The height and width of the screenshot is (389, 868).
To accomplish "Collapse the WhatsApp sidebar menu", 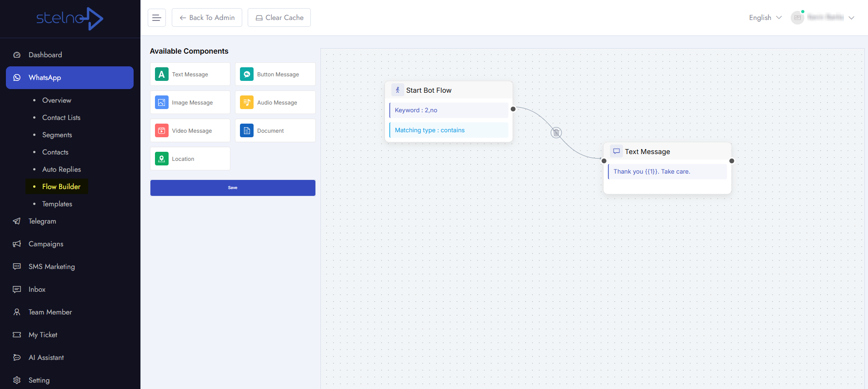I will tap(70, 78).
